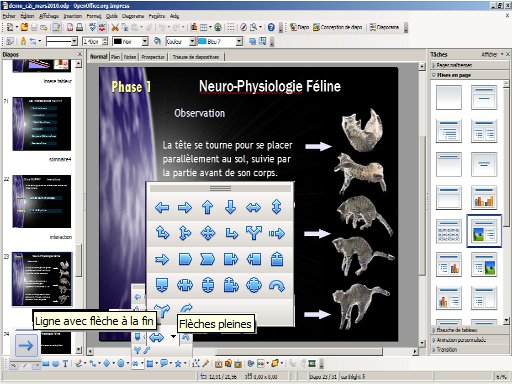Screen dimensions: 512x384
Task: Select the line with arrow end tool
Action: pyautogui.click(x=26, y=345)
